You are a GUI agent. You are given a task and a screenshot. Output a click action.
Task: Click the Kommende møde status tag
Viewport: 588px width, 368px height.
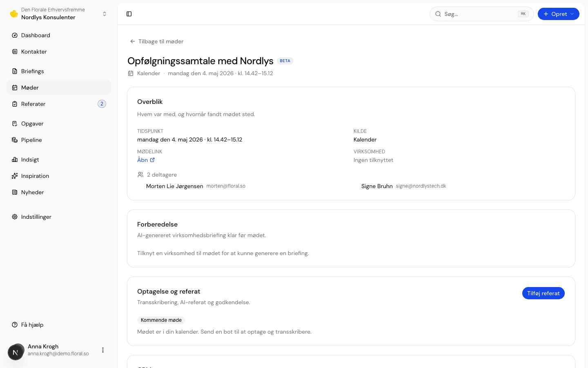point(161,320)
